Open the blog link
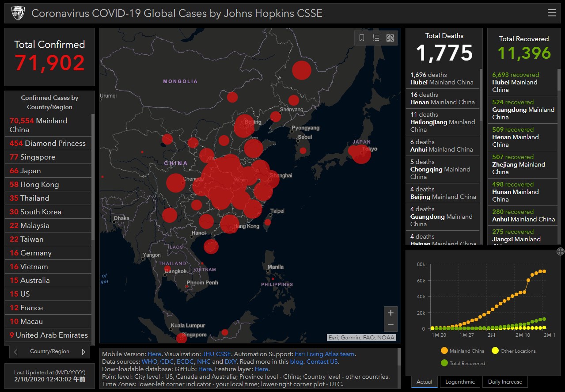Image resolution: width=565 pixels, height=392 pixels. pos(296,362)
